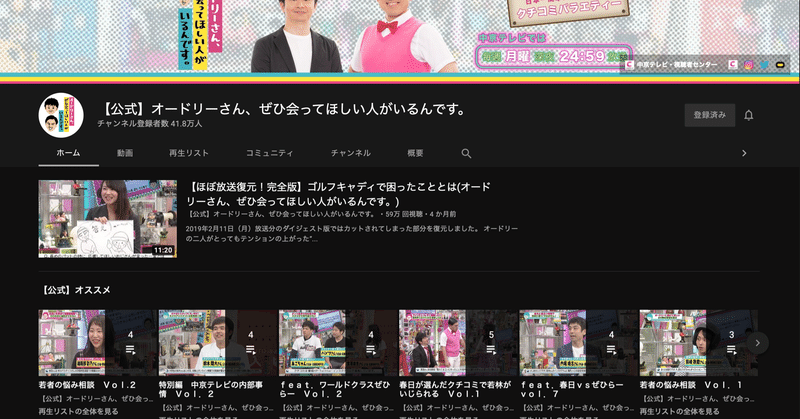Click channel name under 若者の悩み相談 Vol.2
Screen dimensions: 800x419
(x=95, y=399)
